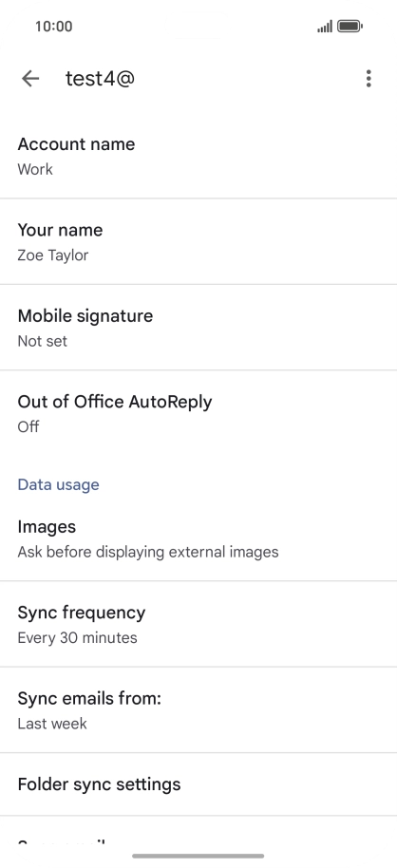Screen dimensions: 397x868
Task: Tap the Zoe Taylor name value
Action: (52, 255)
